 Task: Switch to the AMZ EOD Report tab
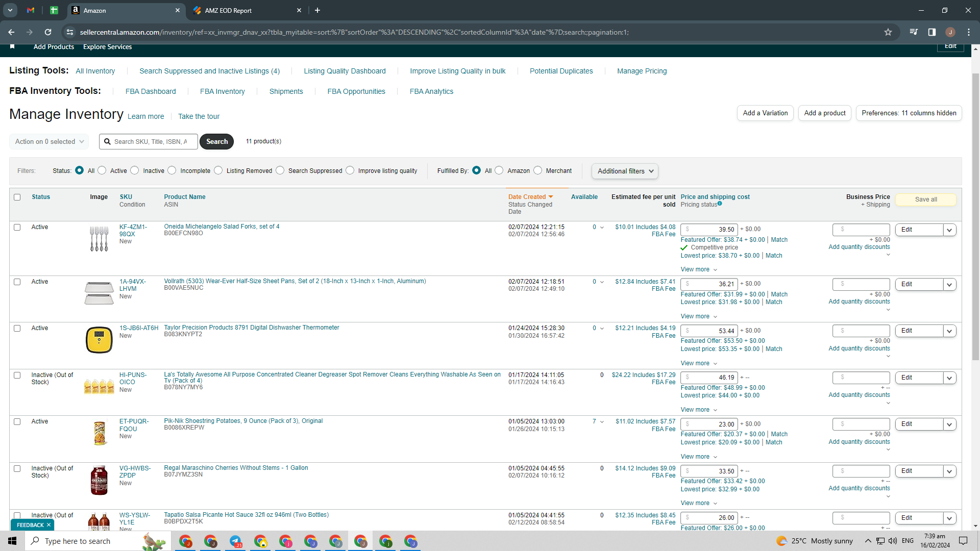(x=247, y=10)
